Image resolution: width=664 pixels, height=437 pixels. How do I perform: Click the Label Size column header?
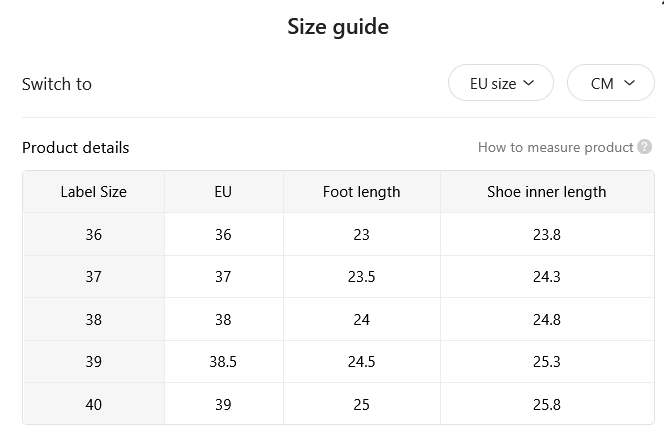[x=94, y=192]
